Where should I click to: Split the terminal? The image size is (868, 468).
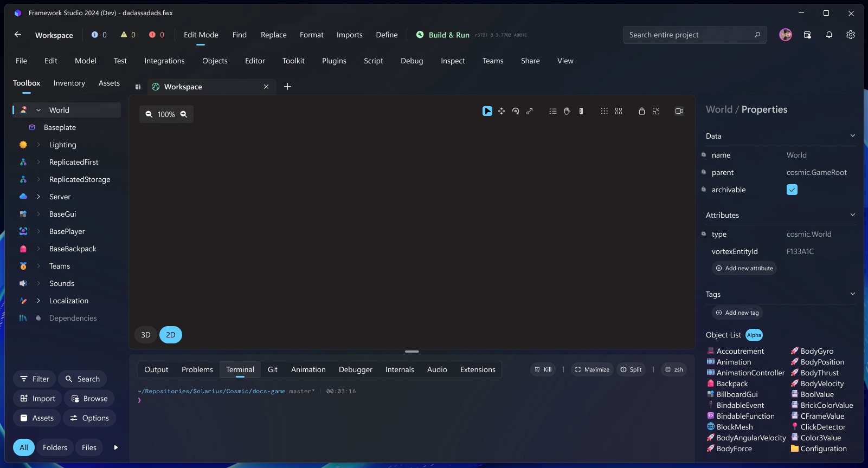(x=631, y=369)
